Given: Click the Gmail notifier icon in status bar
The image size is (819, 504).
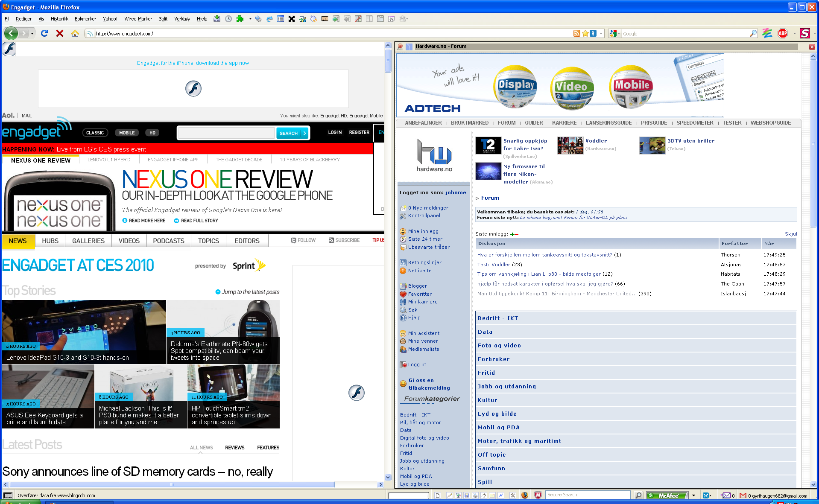Looking at the screenshot, I should coord(743,495).
